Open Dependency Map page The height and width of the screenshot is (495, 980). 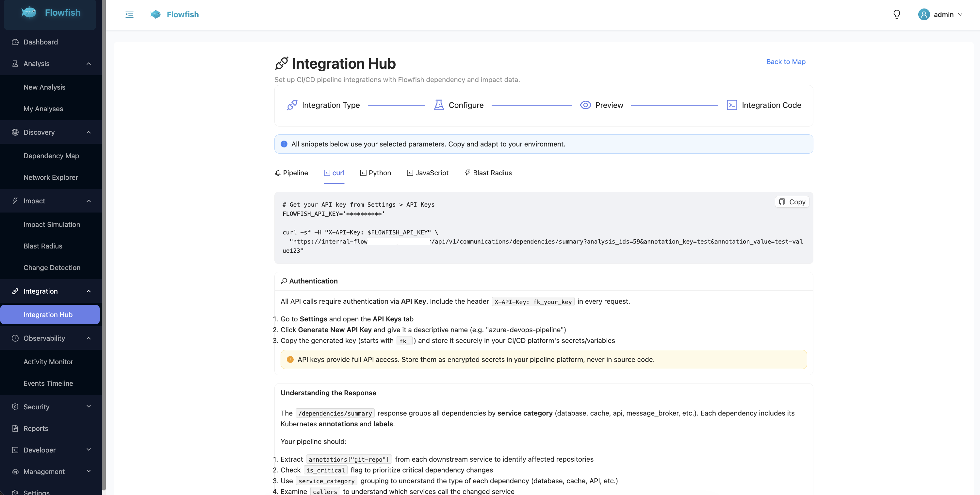coord(51,156)
